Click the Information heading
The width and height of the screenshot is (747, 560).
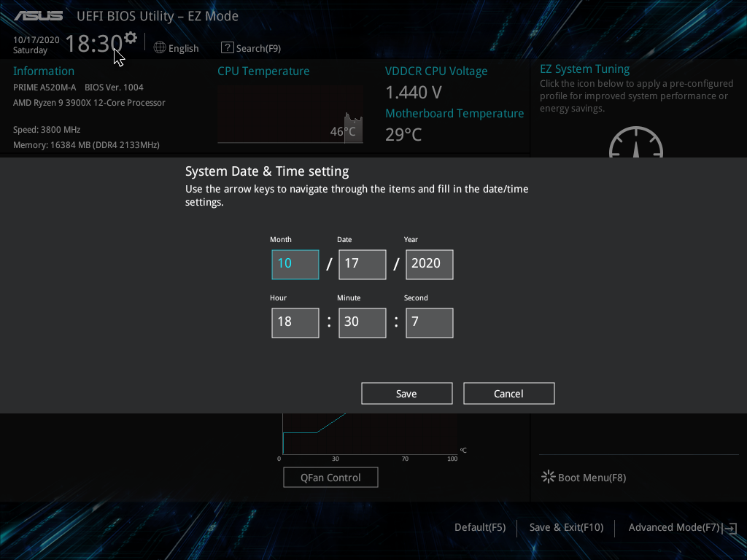pyautogui.click(x=43, y=71)
